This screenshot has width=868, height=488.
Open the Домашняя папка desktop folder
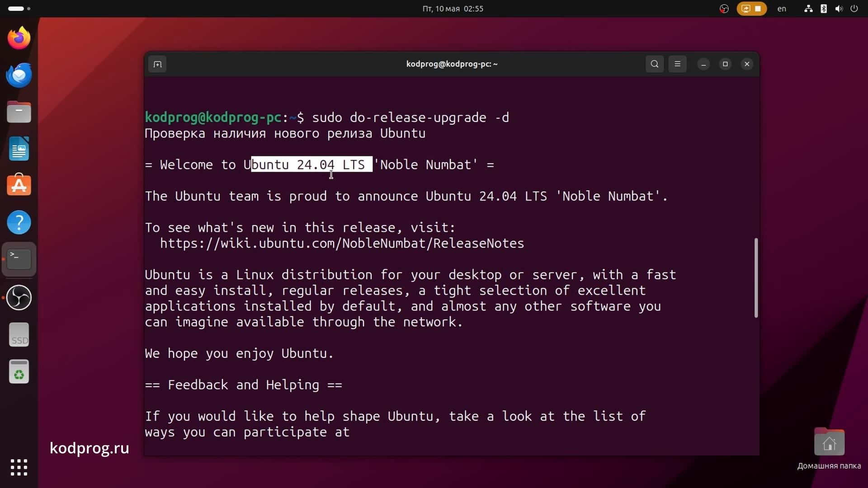click(x=829, y=448)
